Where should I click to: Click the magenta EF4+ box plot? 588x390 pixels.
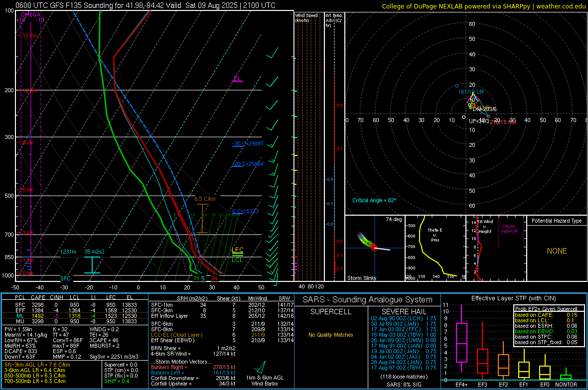tap(461, 339)
